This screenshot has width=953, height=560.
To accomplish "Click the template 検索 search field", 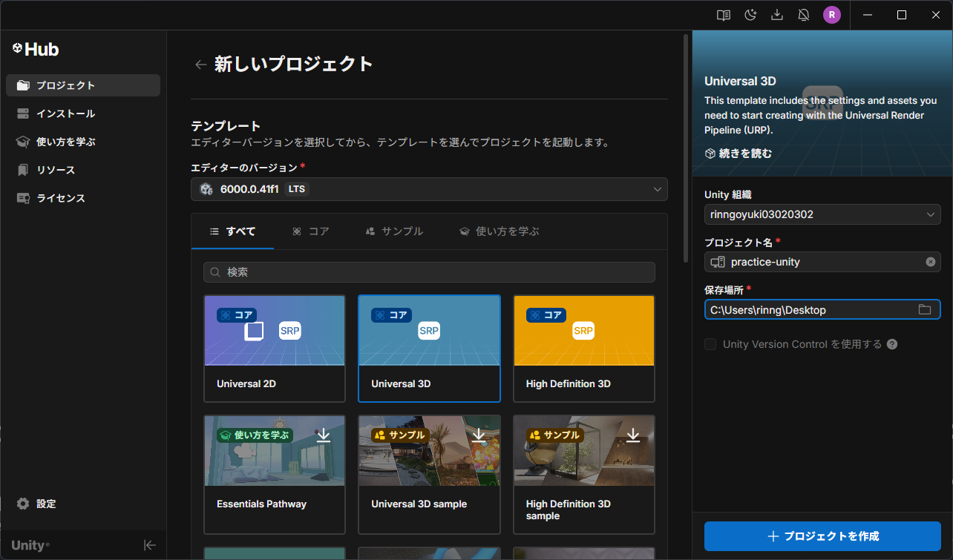I will coord(429,272).
